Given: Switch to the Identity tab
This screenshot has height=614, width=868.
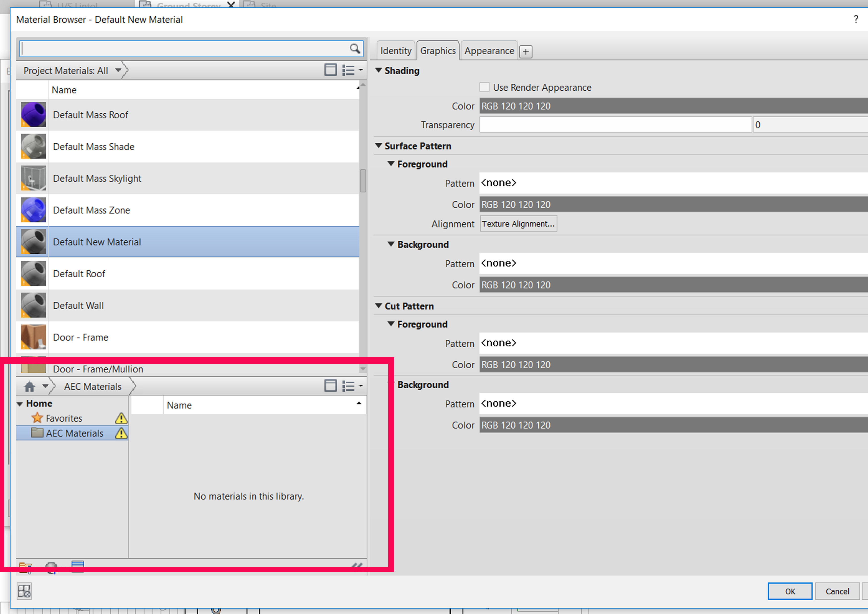Looking at the screenshot, I should click(396, 51).
